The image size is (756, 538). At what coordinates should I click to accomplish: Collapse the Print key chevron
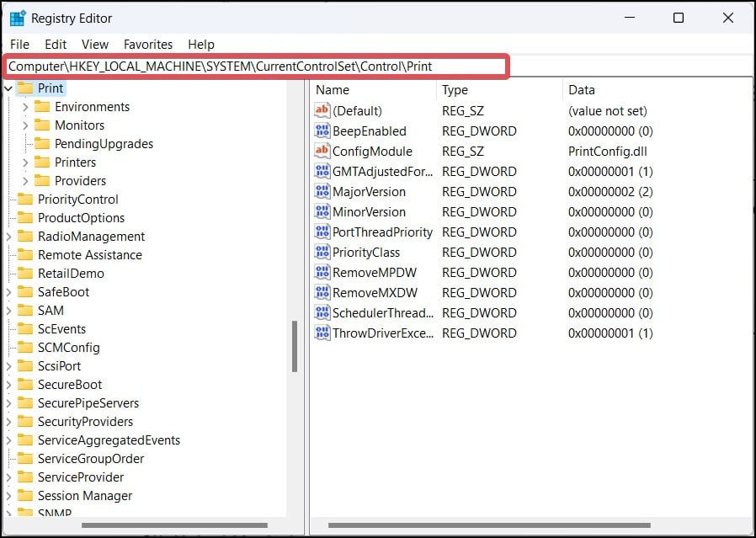8,88
